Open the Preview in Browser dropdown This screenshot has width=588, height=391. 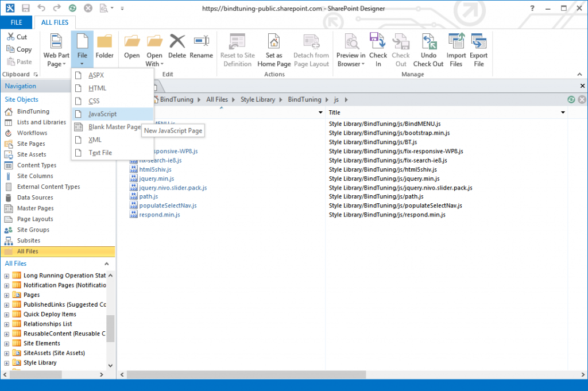[x=351, y=60]
